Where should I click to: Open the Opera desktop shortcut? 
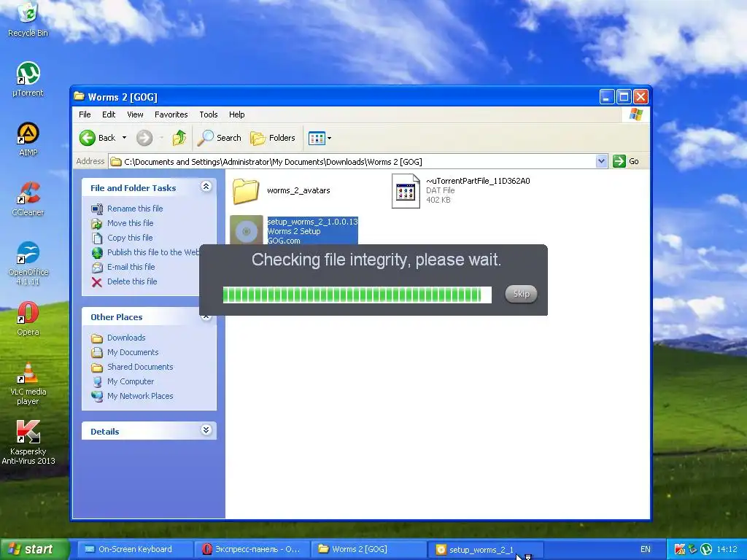28,319
